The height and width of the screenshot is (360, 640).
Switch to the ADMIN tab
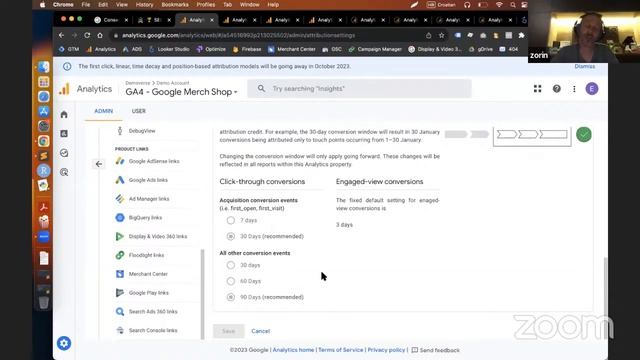104,111
